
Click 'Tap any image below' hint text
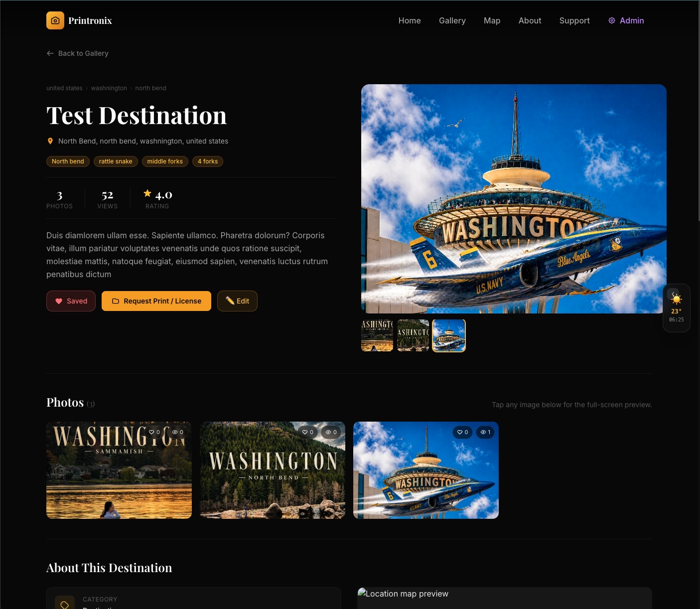[572, 405]
